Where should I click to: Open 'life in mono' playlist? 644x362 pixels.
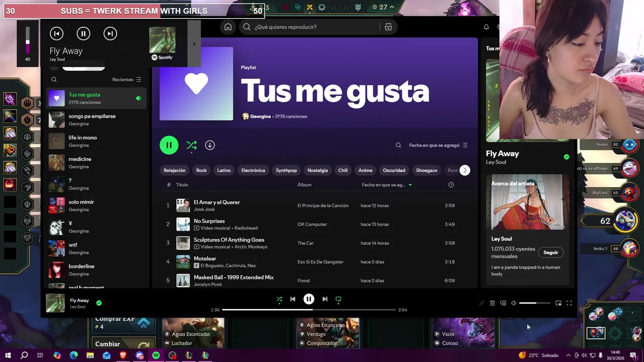(x=96, y=141)
